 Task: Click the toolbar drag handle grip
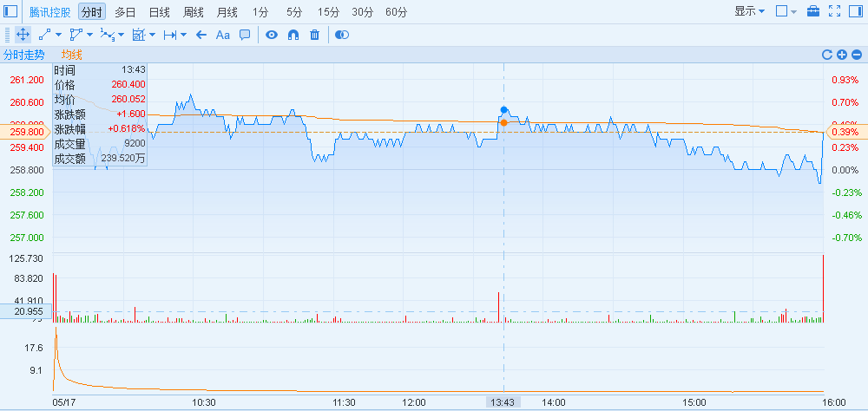click(x=7, y=35)
